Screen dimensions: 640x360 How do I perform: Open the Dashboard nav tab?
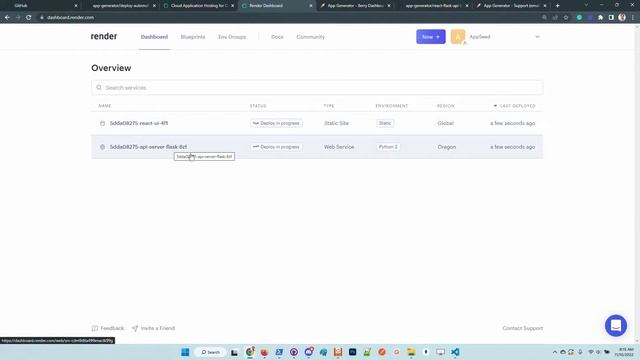(154, 37)
